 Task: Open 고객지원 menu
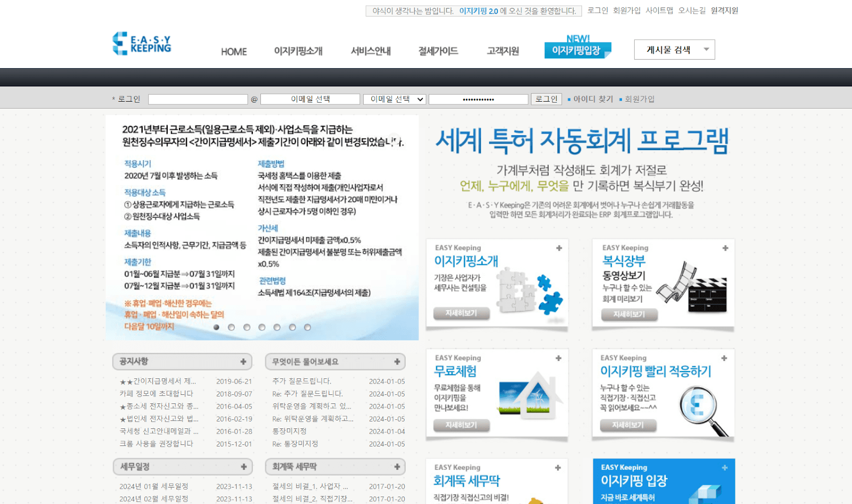click(x=503, y=51)
